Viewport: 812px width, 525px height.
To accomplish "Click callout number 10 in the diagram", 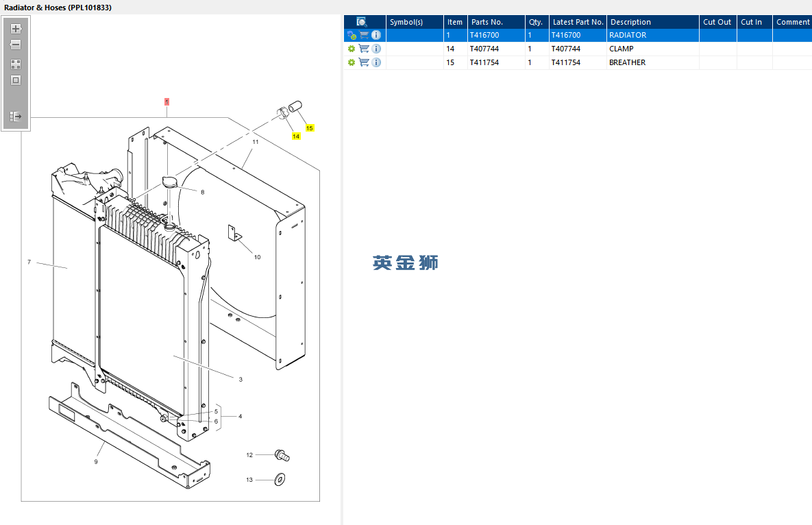I will 258,257.
